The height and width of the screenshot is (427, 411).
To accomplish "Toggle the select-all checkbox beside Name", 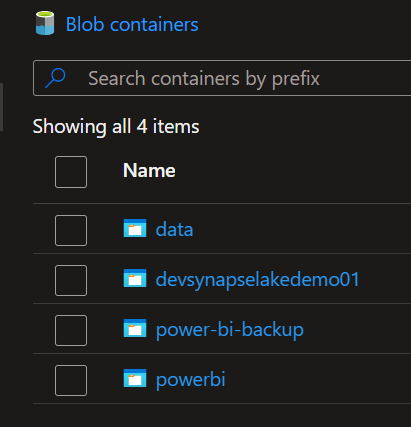I will pyautogui.click(x=71, y=172).
